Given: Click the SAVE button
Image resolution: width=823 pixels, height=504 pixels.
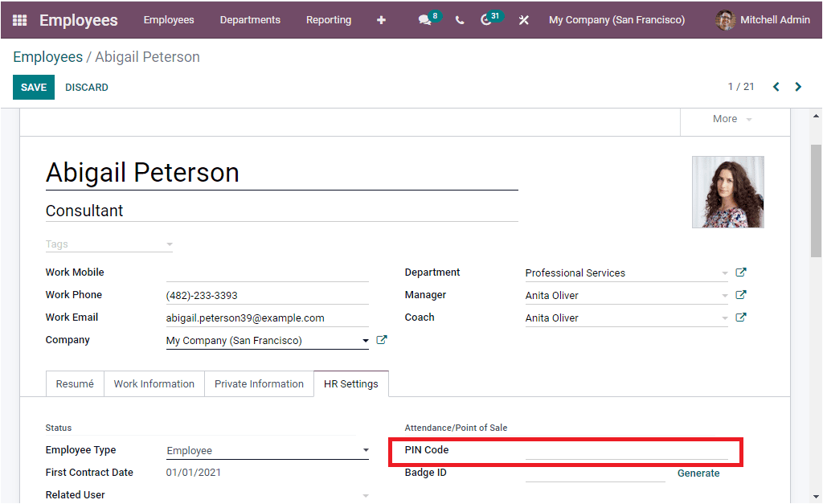Looking at the screenshot, I should [33, 87].
